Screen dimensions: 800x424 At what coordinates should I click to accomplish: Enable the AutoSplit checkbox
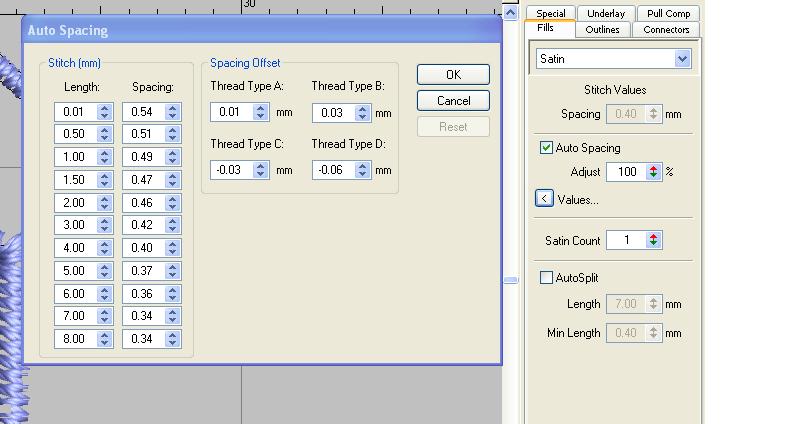547,278
